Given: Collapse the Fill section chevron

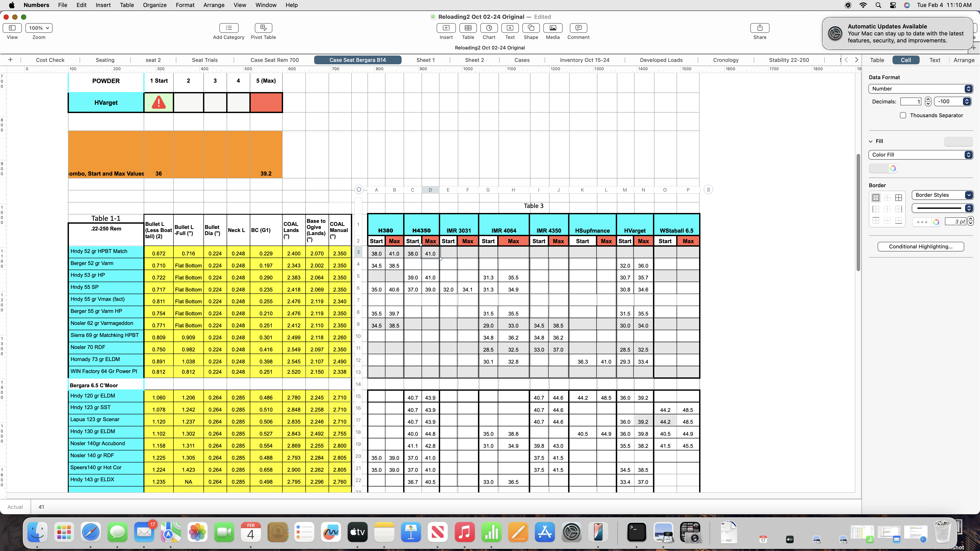Looking at the screenshot, I should tap(871, 141).
